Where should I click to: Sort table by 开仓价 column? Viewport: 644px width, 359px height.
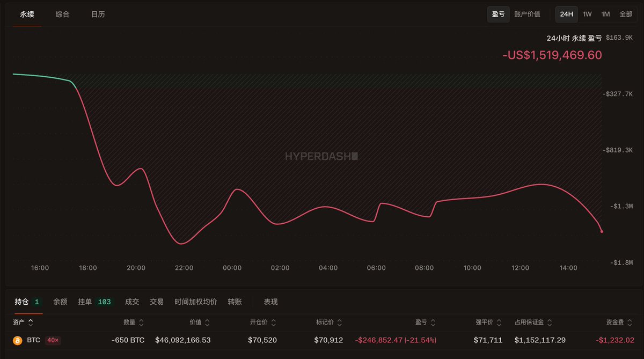[x=262, y=323]
